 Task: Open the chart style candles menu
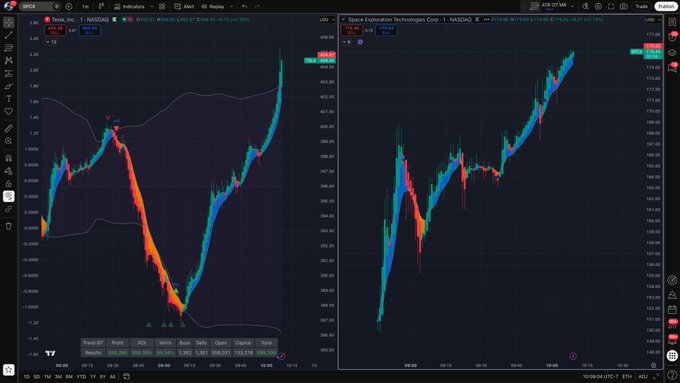tap(101, 7)
